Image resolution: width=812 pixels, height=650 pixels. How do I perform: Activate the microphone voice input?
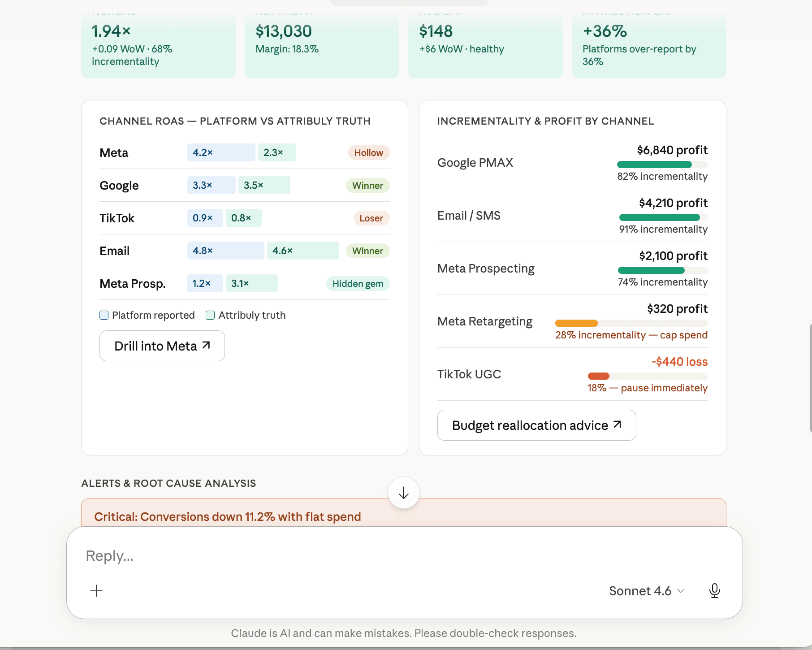coord(715,591)
